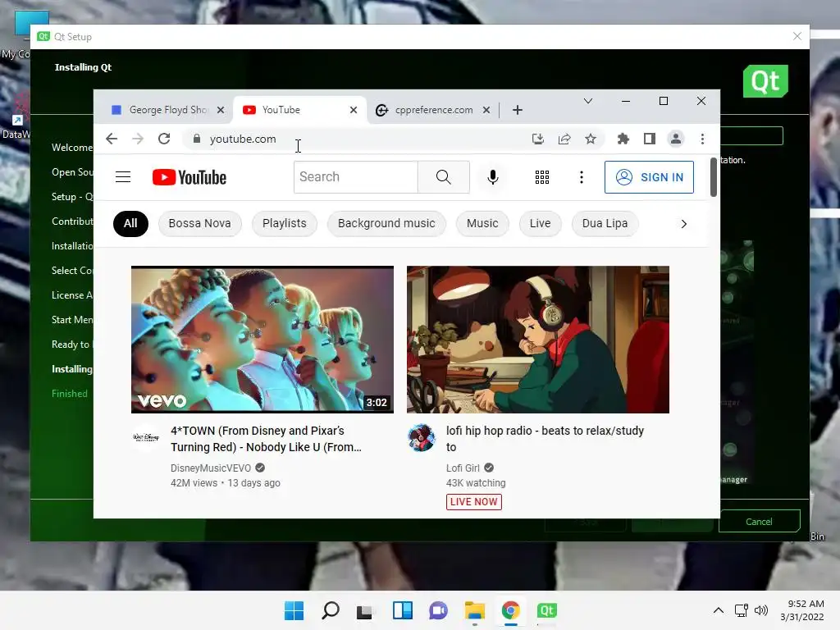This screenshot has height=630, width=840.
Task: Go forward with Chrome's forward arrow
Action: pyautogui.click(x=138, y=139)
